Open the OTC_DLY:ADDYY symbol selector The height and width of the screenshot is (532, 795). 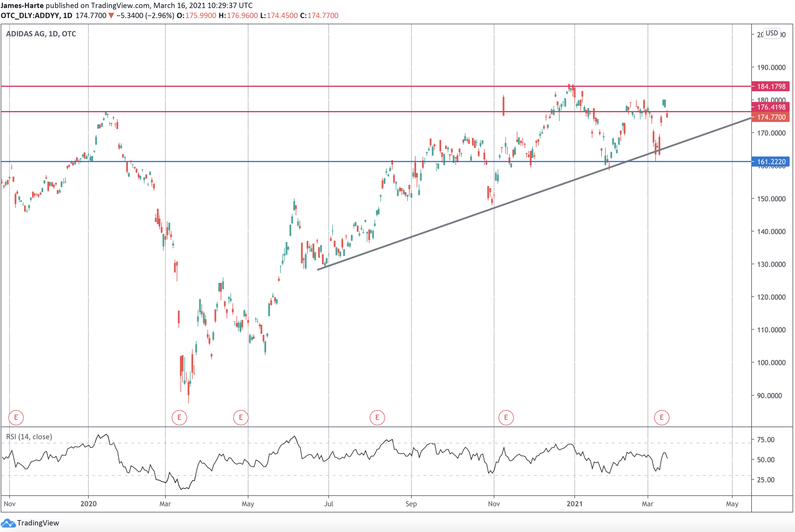(30, 15)
